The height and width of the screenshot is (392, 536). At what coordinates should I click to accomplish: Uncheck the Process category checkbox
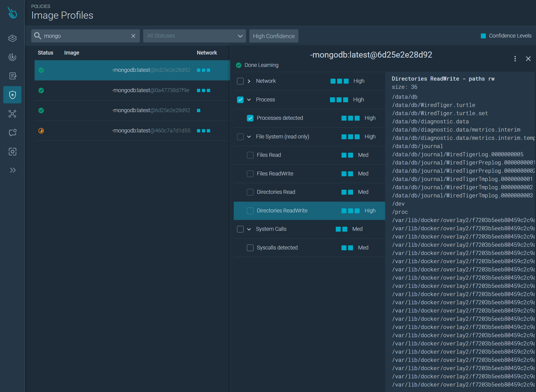(x=240, y=100)
